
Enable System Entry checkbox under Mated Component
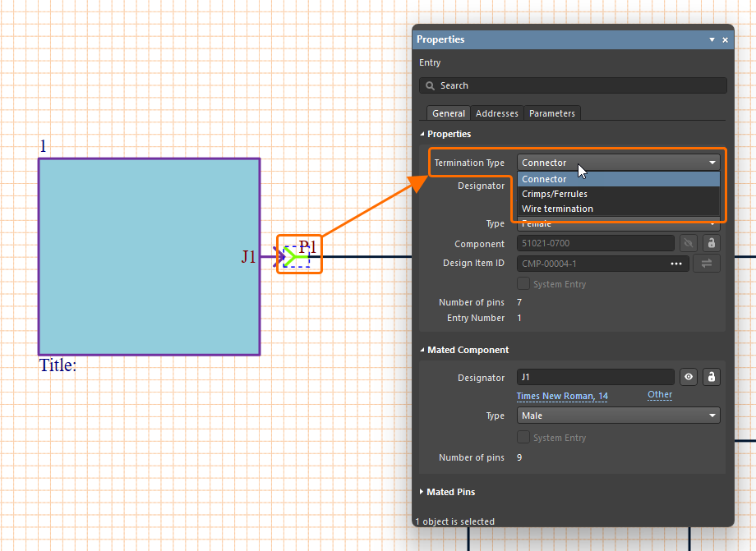tap(523, 438)
